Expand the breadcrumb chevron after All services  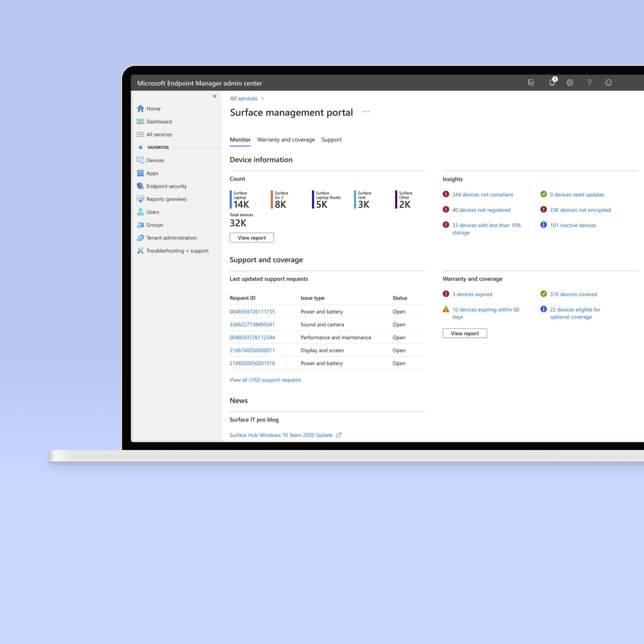pos(263,98)
